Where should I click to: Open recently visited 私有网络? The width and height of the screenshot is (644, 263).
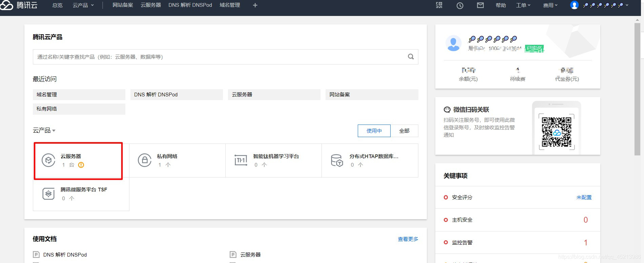coord(79,109)
